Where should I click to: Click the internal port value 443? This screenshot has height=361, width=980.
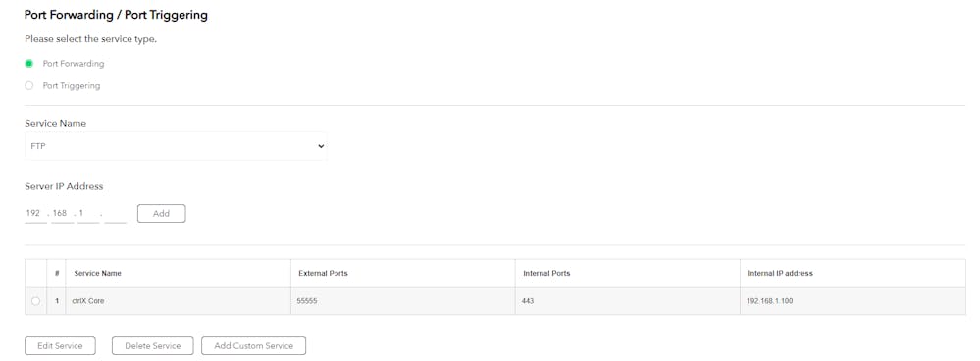click(528, 301)
